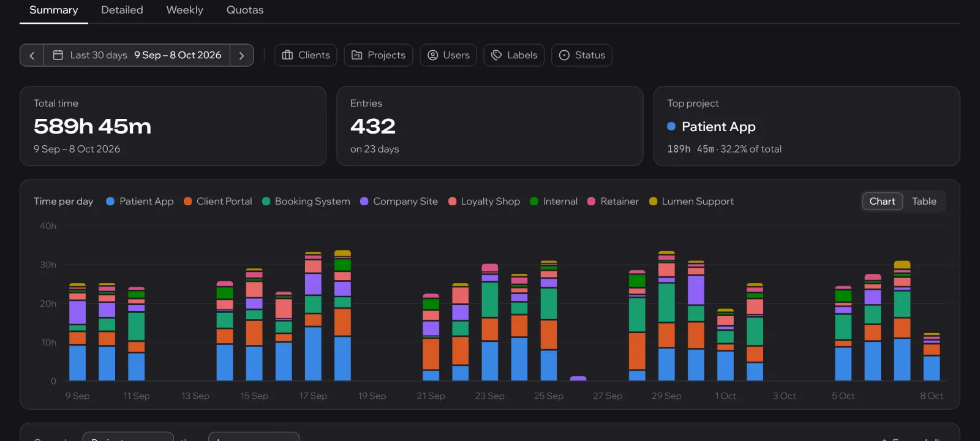Click the Loyalty Shop legend color dot
Image resolution: width=980 pixels, height=441 pixels.
click(x=452, y=202)
